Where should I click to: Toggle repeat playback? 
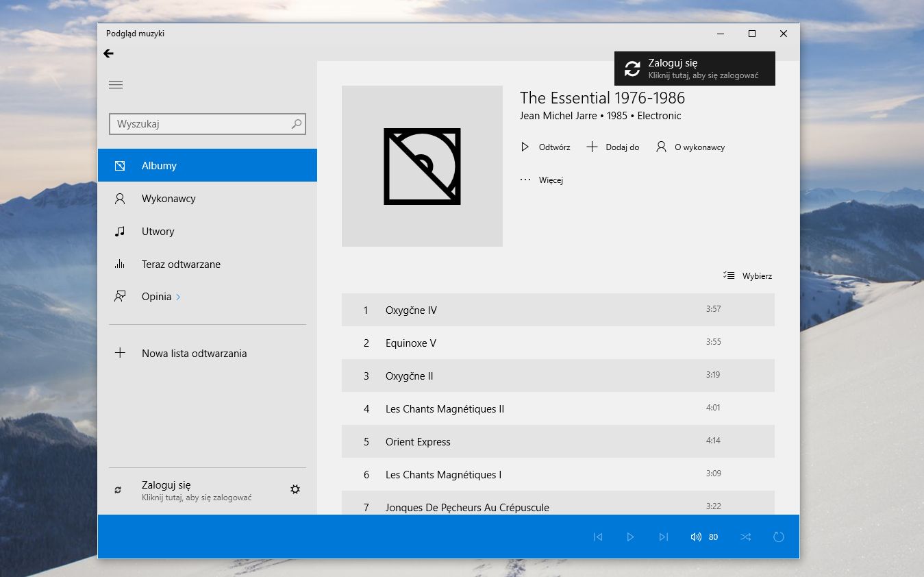778,537
